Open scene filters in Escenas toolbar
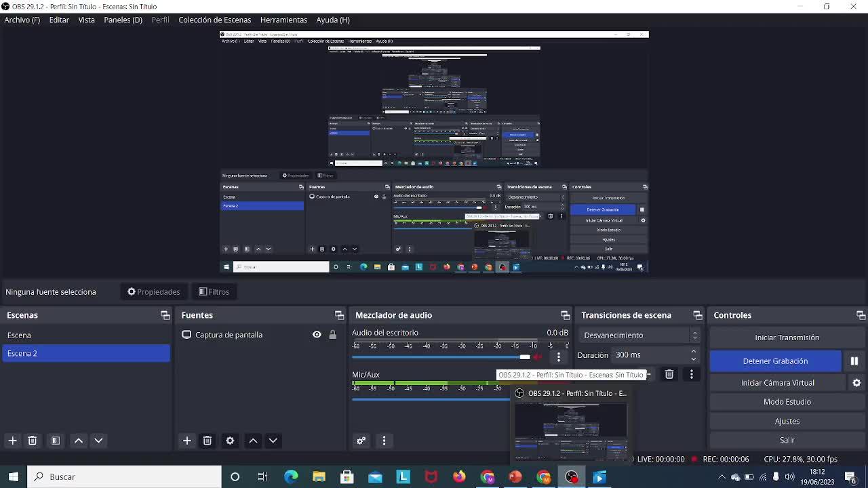Viewport: 868px width, 488px height. [56, 441]
